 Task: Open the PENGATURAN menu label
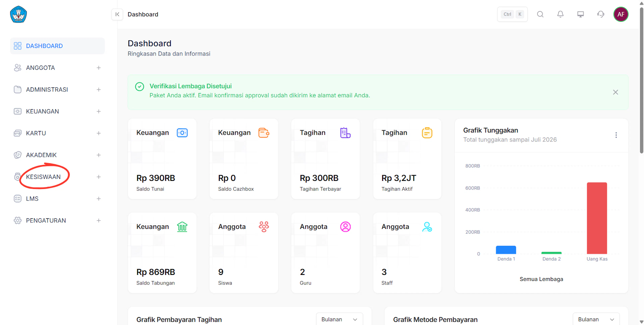(x=46, y=220)
